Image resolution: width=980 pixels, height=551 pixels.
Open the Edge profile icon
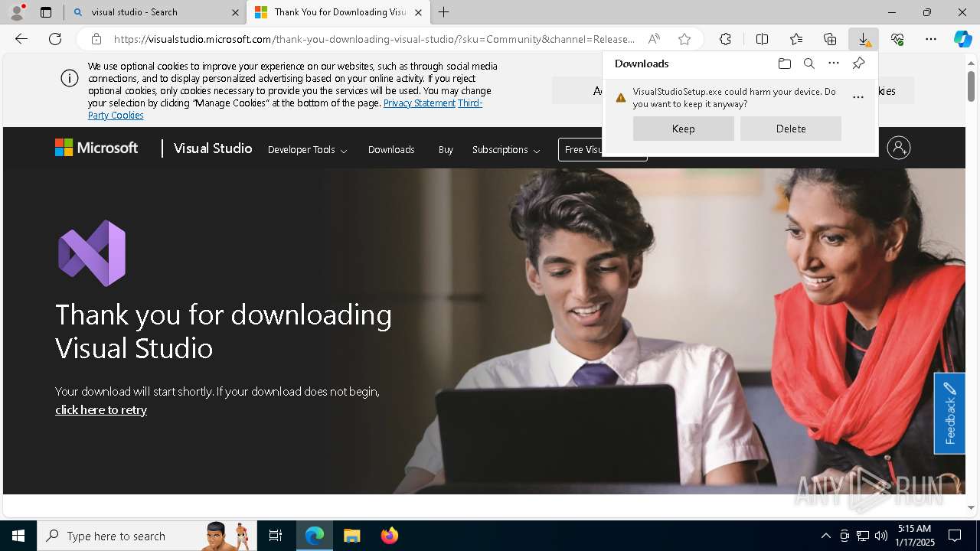pyautogui.click(x=16, y=12)
